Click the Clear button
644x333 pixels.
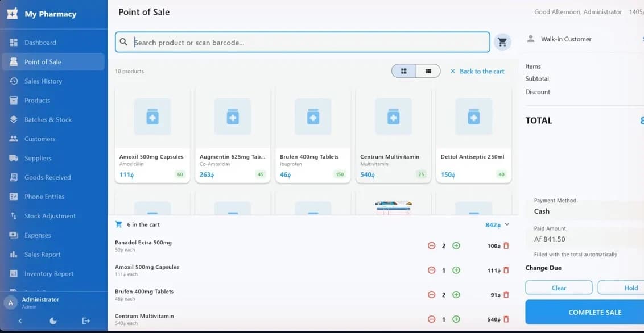(559, 288)
